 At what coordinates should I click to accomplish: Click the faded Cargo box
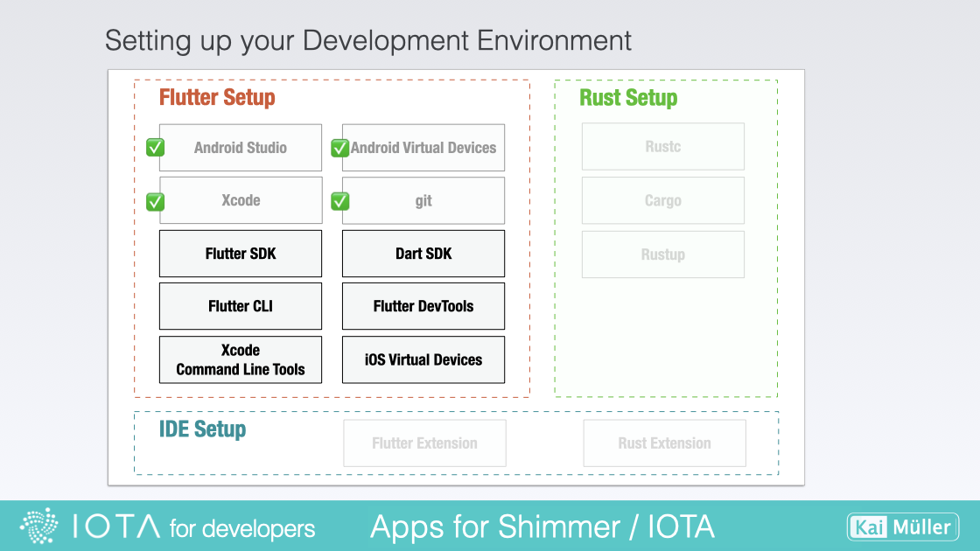click(x=663, y=200)
